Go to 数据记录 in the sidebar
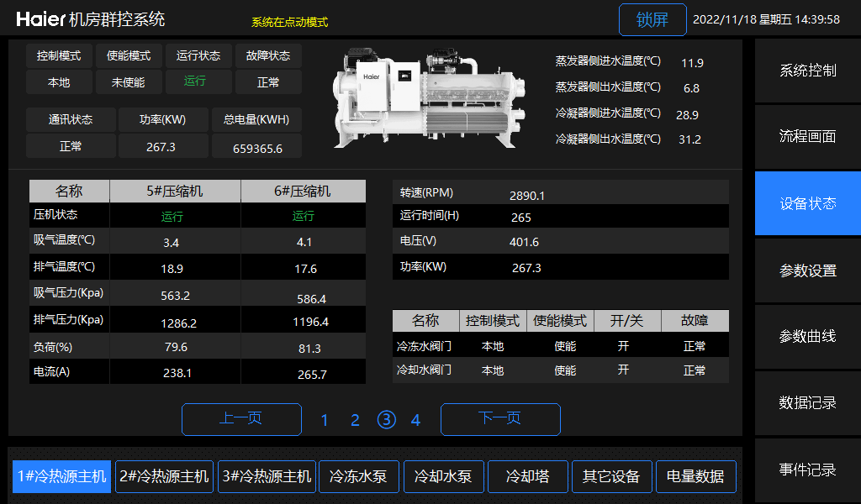This screenshot has width=861, height=504. pos(807,403)
